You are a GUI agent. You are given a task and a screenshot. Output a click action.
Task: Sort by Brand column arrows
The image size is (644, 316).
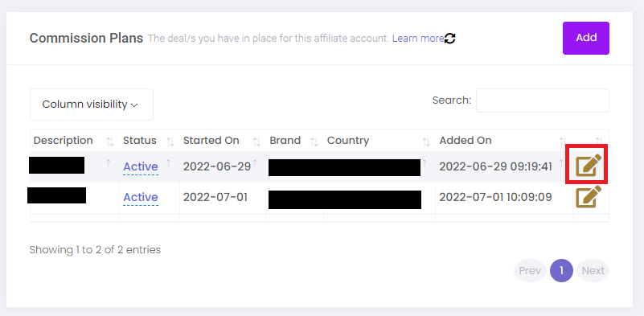coord(314,142)
